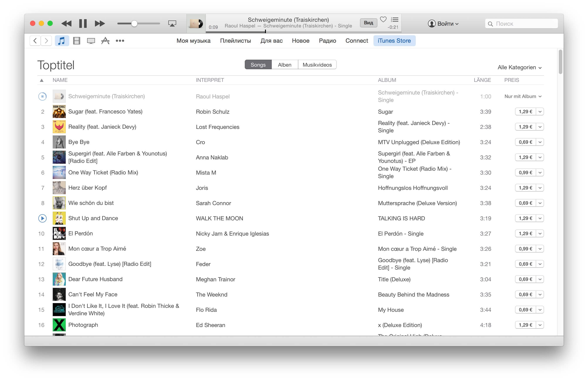
Task: Open the Up Next list icon
Action: [394, 20]
